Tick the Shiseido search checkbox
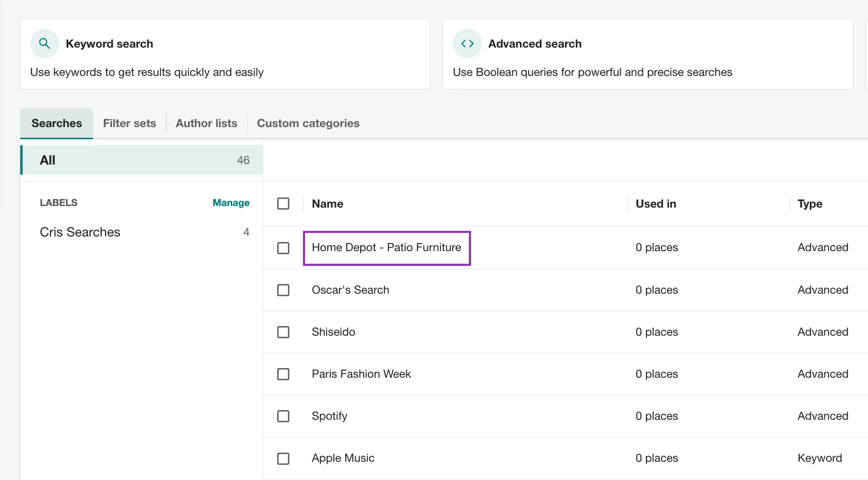868x480 pixels. (283, 332)
